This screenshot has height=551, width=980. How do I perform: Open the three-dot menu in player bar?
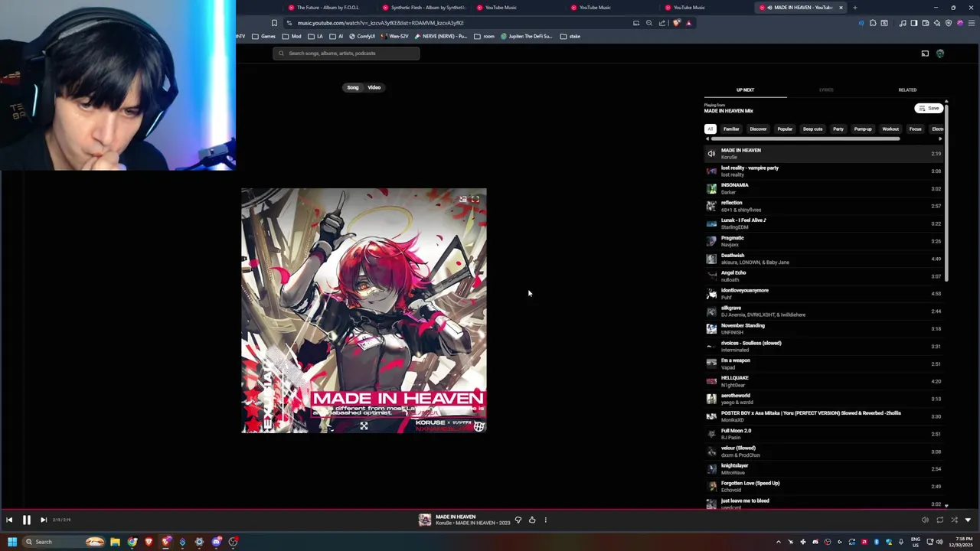(x=546, y=520)
